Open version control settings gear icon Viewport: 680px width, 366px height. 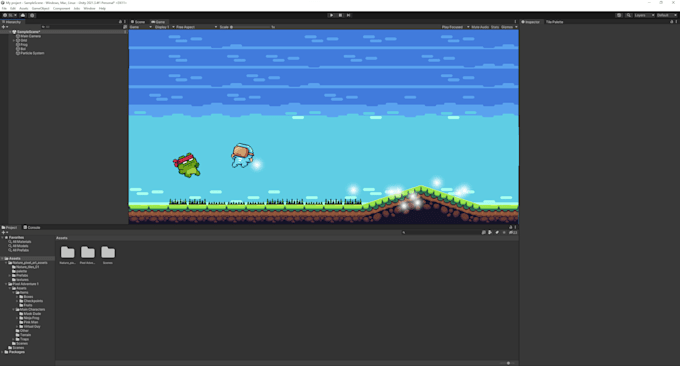click(32, 15)
